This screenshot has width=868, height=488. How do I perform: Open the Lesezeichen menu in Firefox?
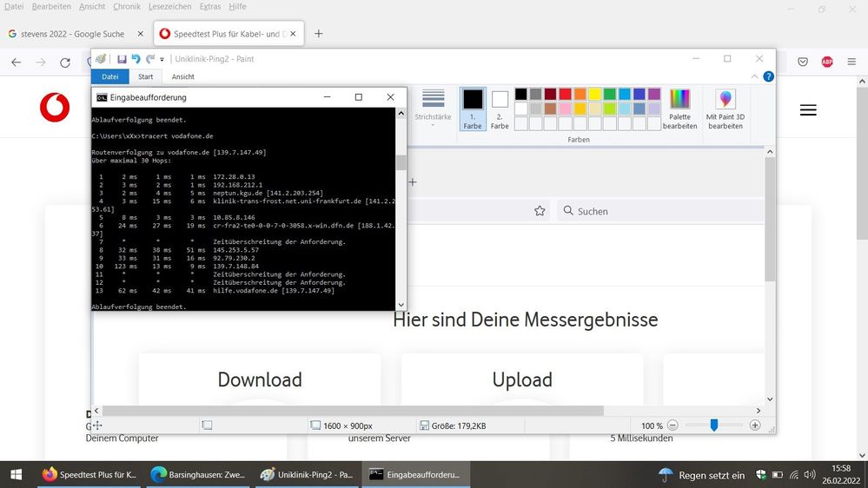(x=170, y=7)
